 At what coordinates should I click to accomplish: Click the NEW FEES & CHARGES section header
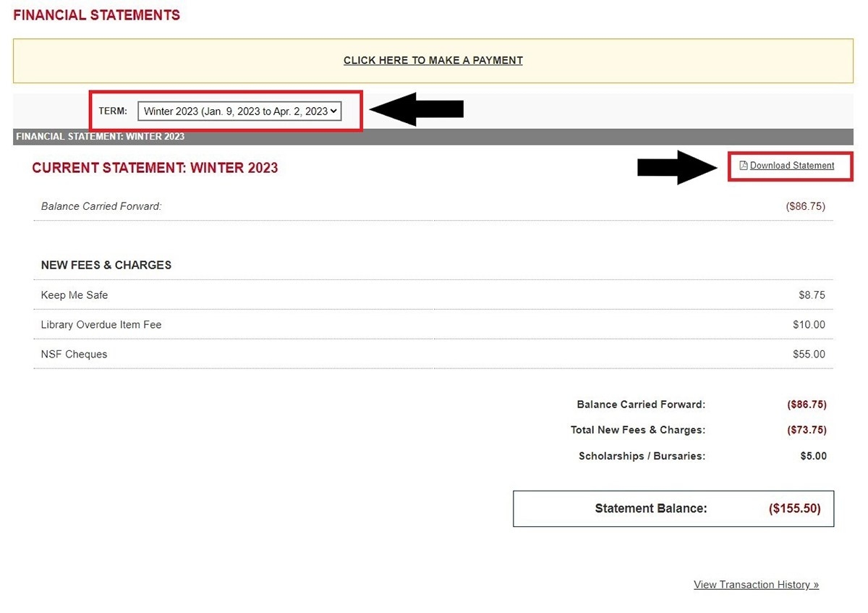pyautogui.click(x=106, y=265)
